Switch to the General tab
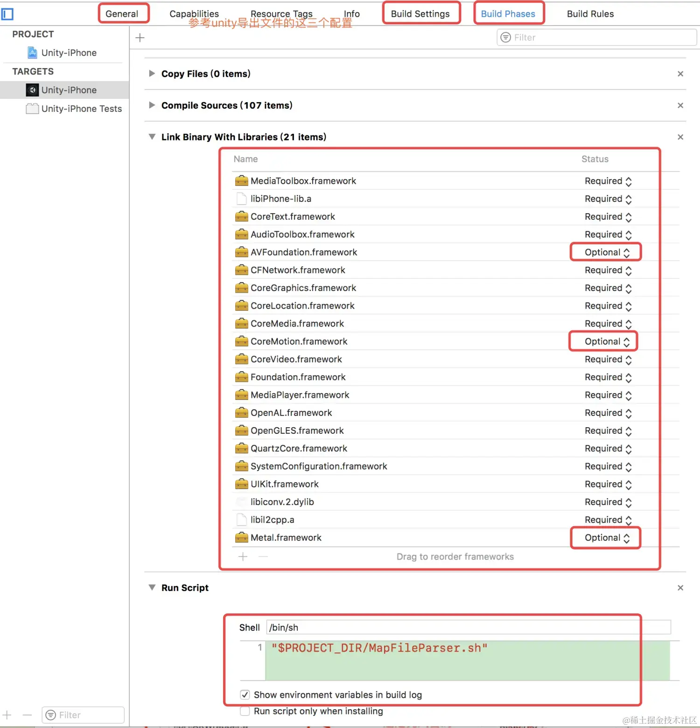Screen dimensions: 700x728 [x=122, y=14]
